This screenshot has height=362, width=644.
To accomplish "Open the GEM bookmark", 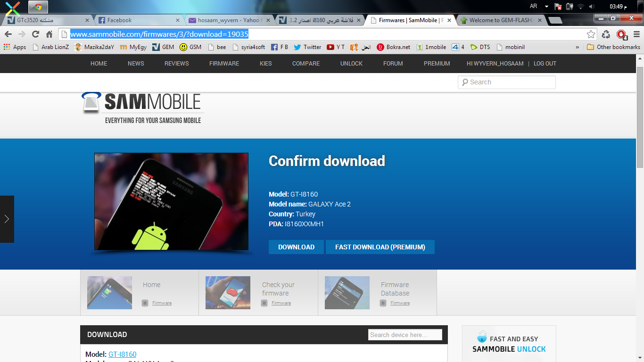I will [163, 47].
